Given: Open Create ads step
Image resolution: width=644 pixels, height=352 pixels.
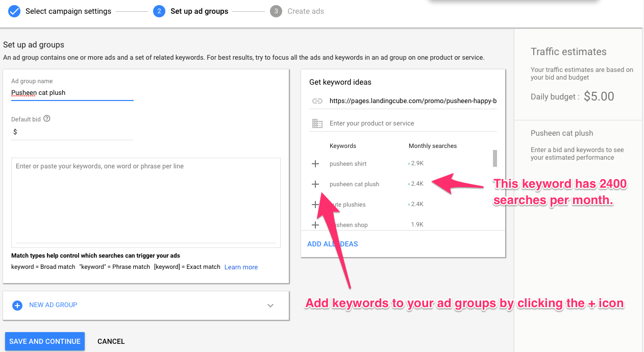Looking at the screenshot, I should coord(306,11).
